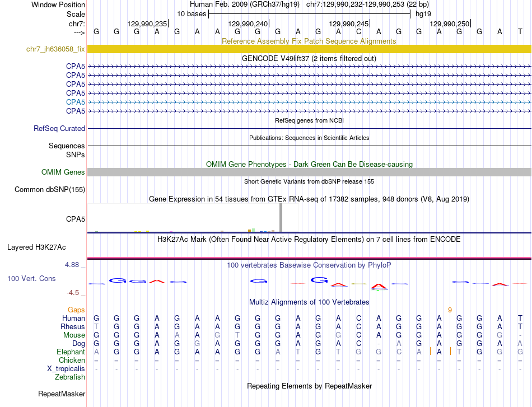Open the GTEx Gene Expression track title
The width and height of the screenshot is (532, 407).
pyautogui.click(x=309, y=199)
